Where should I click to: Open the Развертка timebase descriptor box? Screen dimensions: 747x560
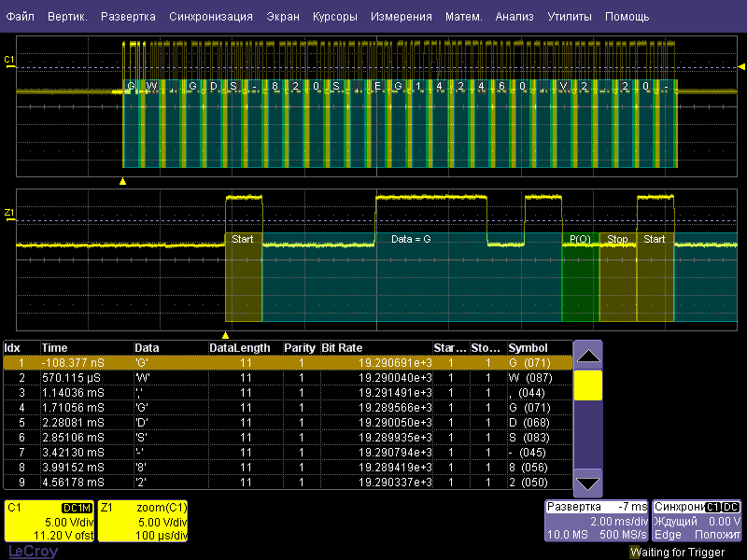tap(596, 521)
